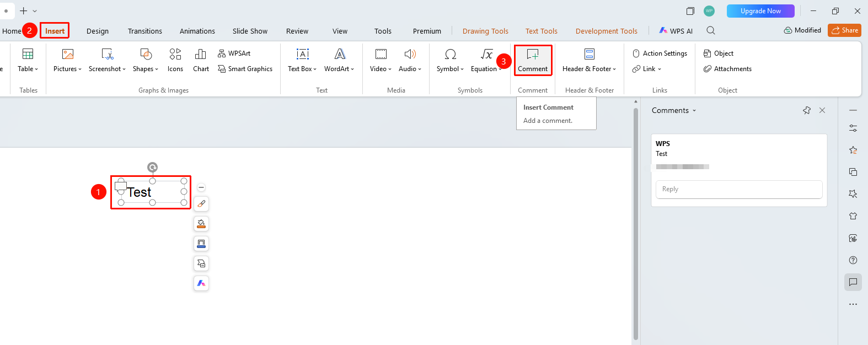Click the rotation handle above the text box
The width and height of the screenshot is (868, 345).
tap(153, 167)
